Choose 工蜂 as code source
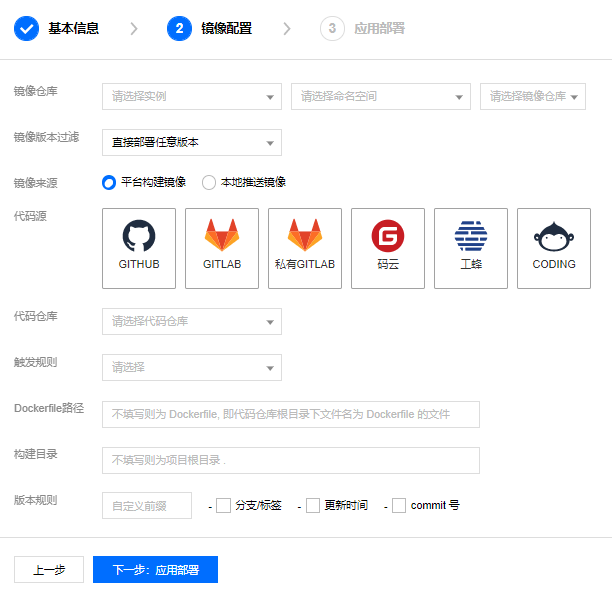This screenshot has width=612, height=597. pos(471,248)
